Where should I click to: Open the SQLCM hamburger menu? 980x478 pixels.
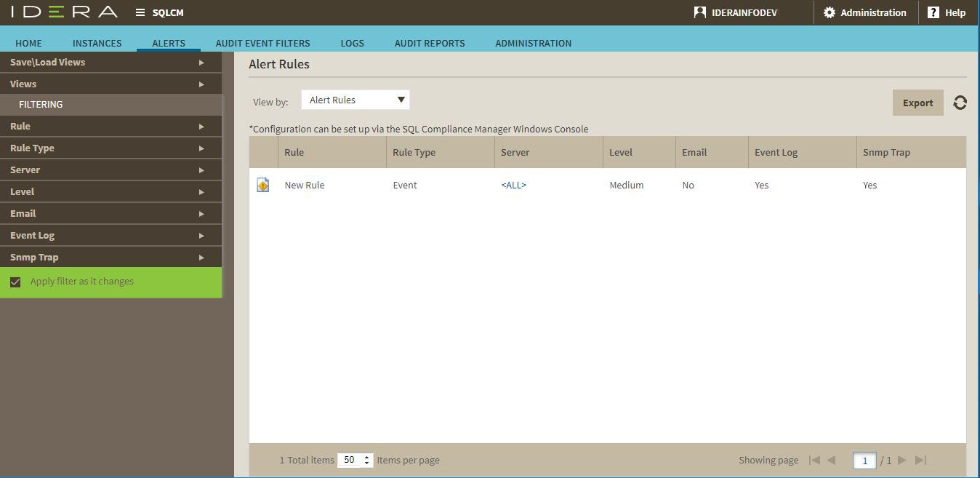(x=140, y=12)
